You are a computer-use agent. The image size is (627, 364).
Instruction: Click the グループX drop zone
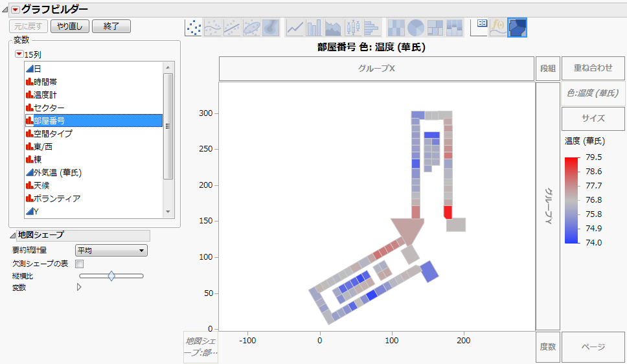376,69
